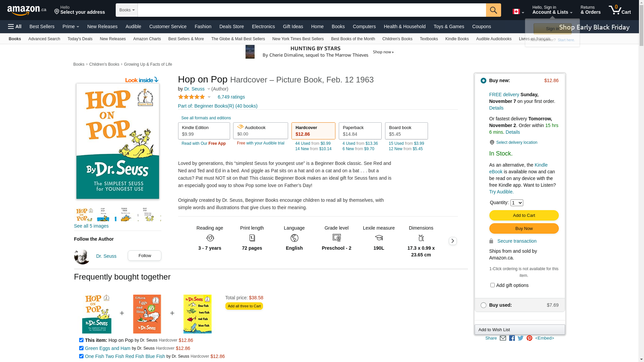Uncheck the Green Eggs and Ham item
The image size is (644, 362).
pyautogui.click(x=81, y=348)
